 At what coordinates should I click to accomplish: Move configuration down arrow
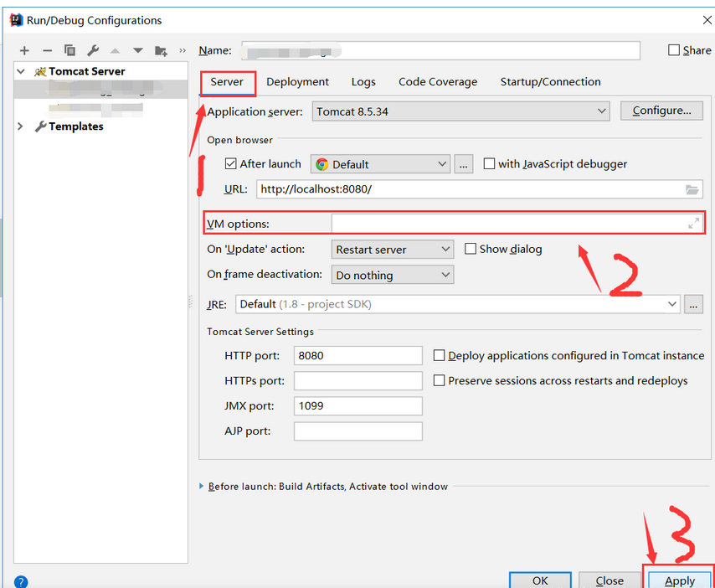[137, 50]
